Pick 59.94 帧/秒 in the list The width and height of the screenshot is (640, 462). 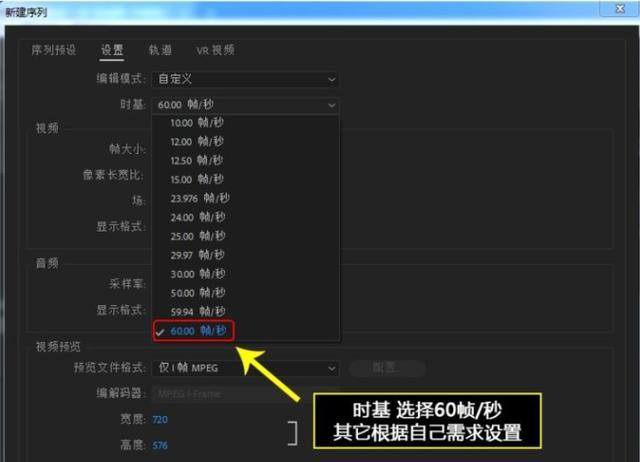[x=246, y=312]
